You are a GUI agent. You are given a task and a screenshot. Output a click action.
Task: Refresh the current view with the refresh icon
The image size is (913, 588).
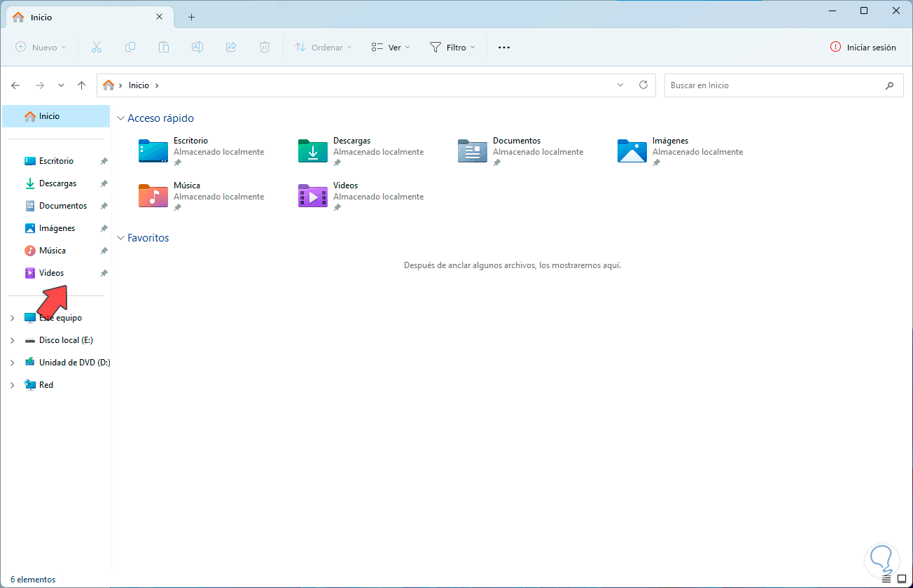(643, 85)
